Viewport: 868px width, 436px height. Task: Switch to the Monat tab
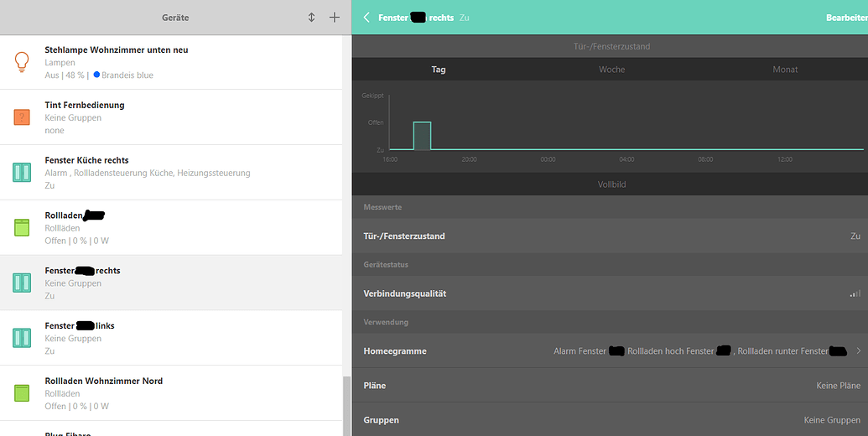tap(785, 70)
